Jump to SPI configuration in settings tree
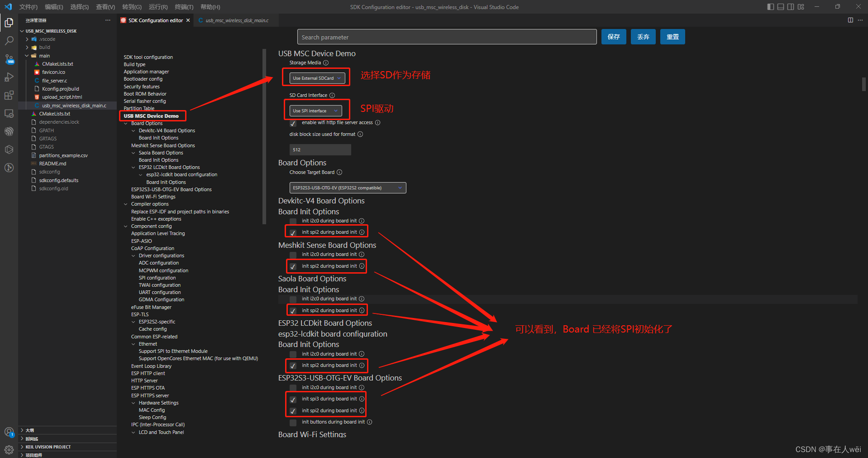The image size is (868, 458). [157, 278]
